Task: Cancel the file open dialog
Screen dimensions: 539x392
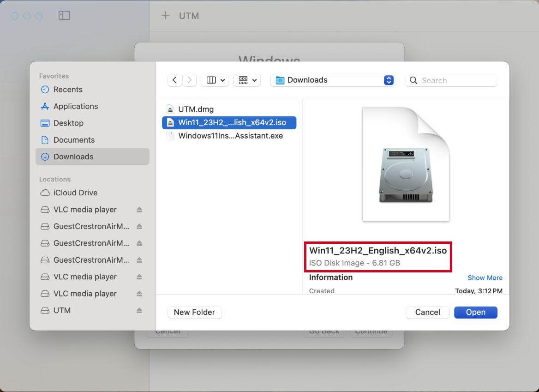Action: pyautogui.click(x=428, y=312)
